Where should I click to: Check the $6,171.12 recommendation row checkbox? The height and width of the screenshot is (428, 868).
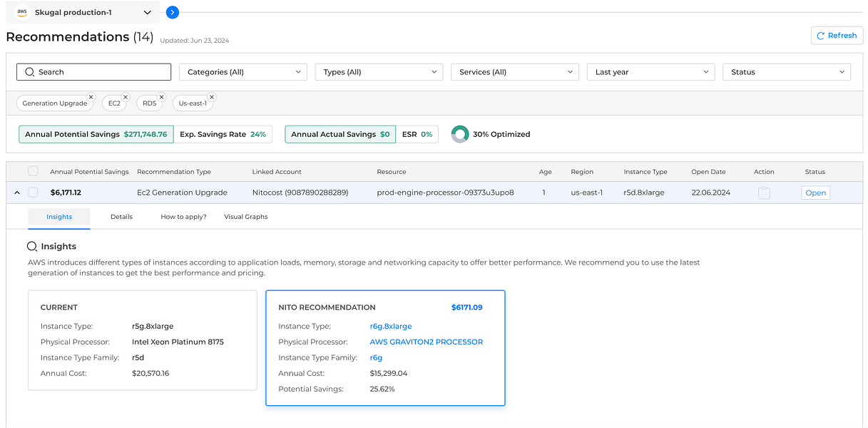tap(33, 193)
